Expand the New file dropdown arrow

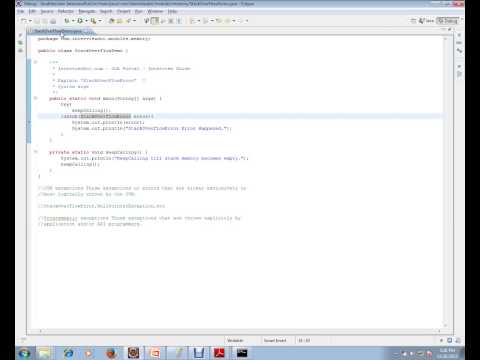tap(30, 21)
